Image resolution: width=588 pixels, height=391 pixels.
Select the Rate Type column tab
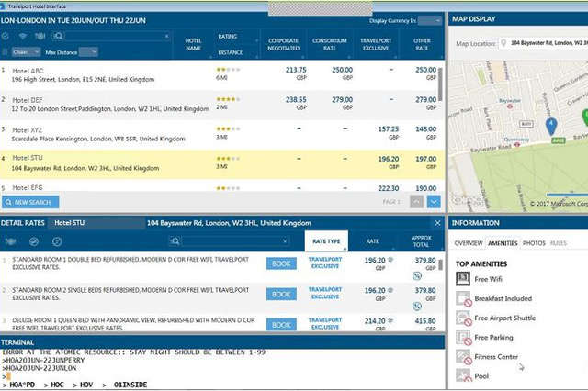(326, 241)
